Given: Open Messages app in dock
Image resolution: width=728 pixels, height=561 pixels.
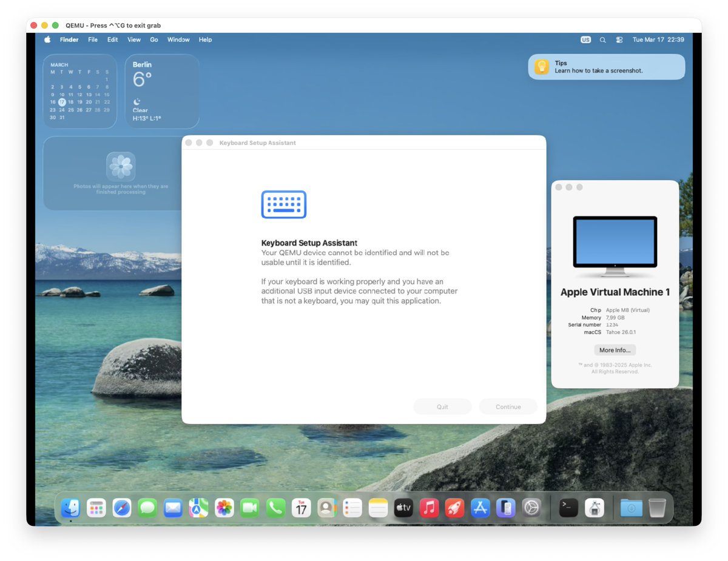Looking at the screenshot, I should [147, 508].
